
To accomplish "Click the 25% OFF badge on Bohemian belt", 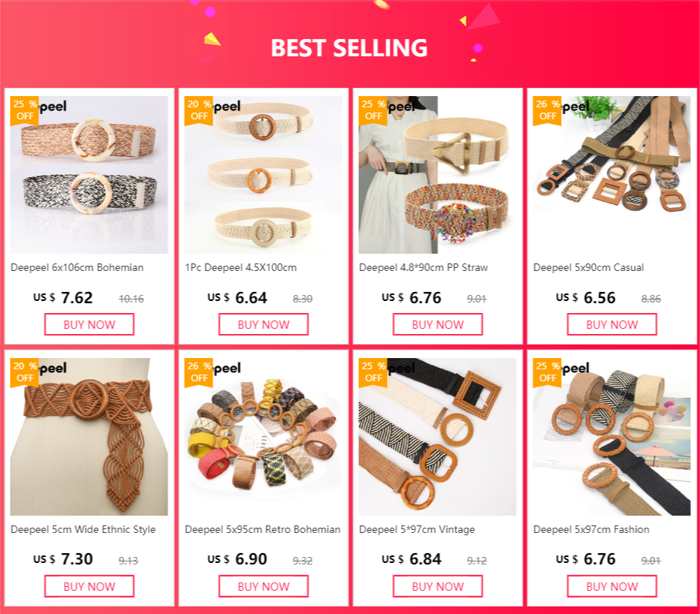I will (24, 110).
